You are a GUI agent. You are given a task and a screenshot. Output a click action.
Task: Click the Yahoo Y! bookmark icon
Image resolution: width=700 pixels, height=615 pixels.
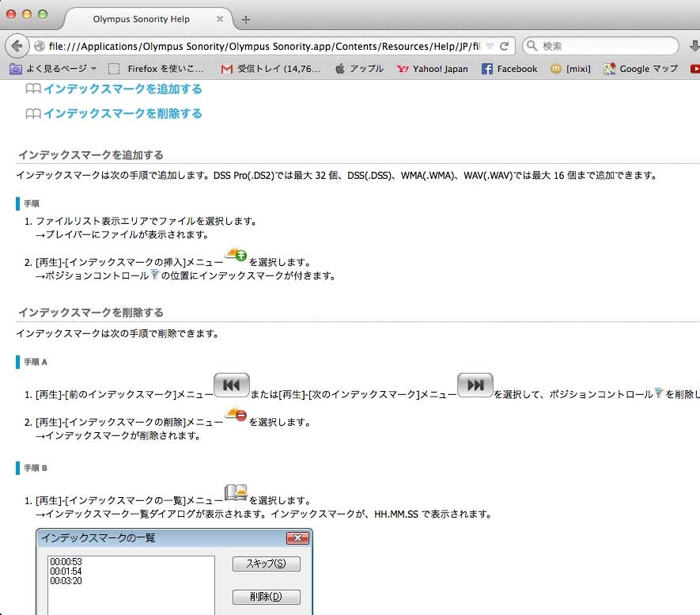[403, 69]
